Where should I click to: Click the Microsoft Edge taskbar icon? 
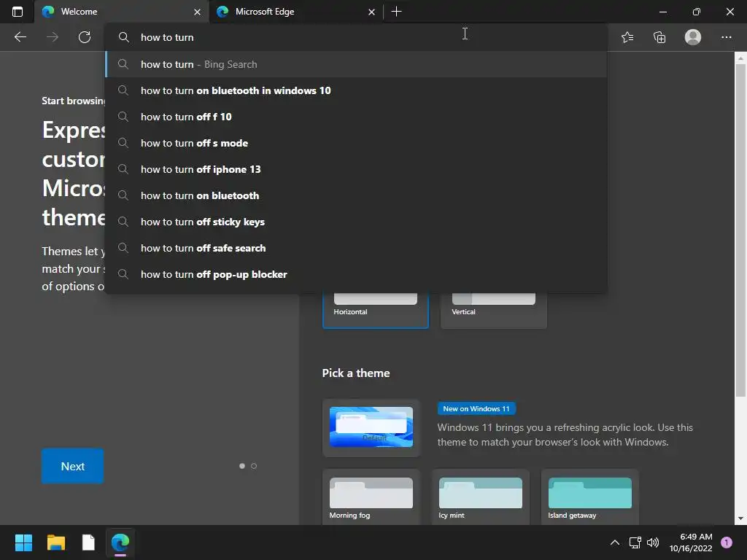(x=120, y=542)
